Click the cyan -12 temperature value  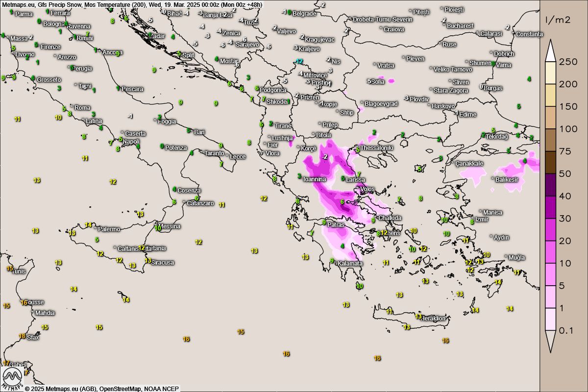pyautogui.click(x=299, y=61)
